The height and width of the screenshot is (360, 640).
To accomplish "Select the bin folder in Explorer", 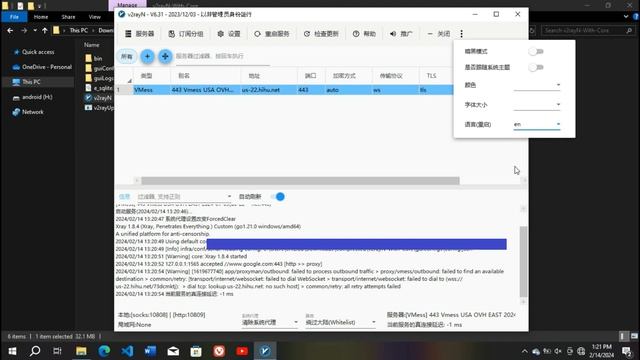I will coord(94,58).
